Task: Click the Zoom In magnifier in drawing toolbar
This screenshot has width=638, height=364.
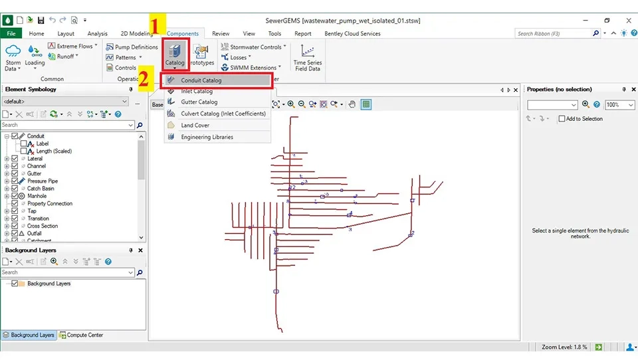Action: point(292,104)
